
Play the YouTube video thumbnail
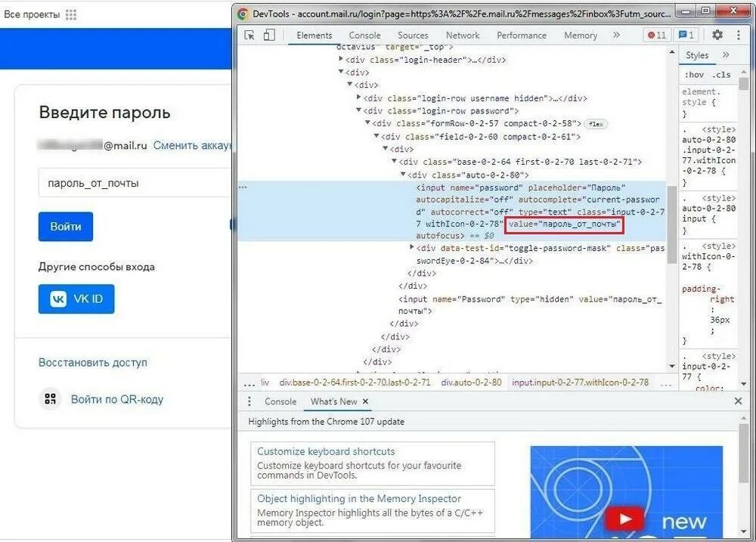click(624, 519)
